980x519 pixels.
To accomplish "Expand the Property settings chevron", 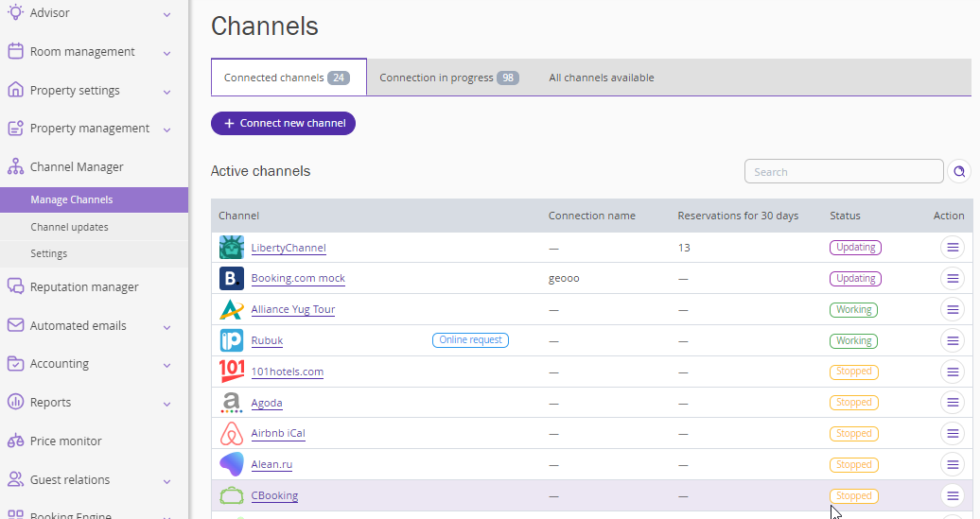I will 166,92.
